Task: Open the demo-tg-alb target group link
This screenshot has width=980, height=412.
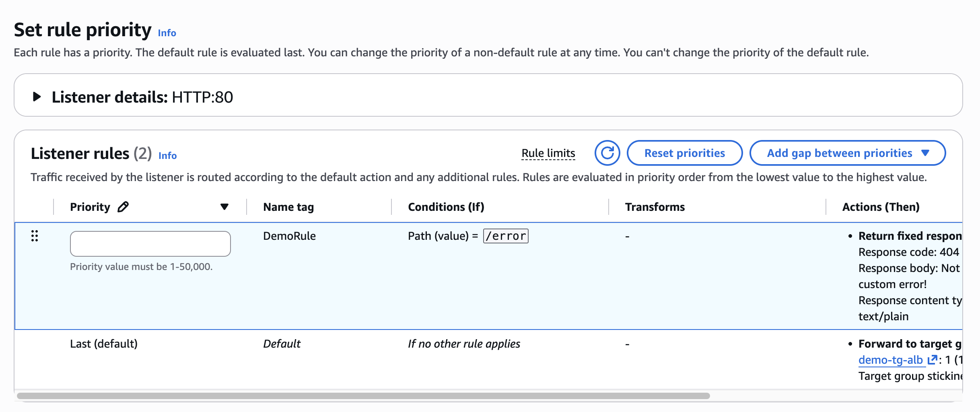Action: pyautogui.click(x=890, y=360)
